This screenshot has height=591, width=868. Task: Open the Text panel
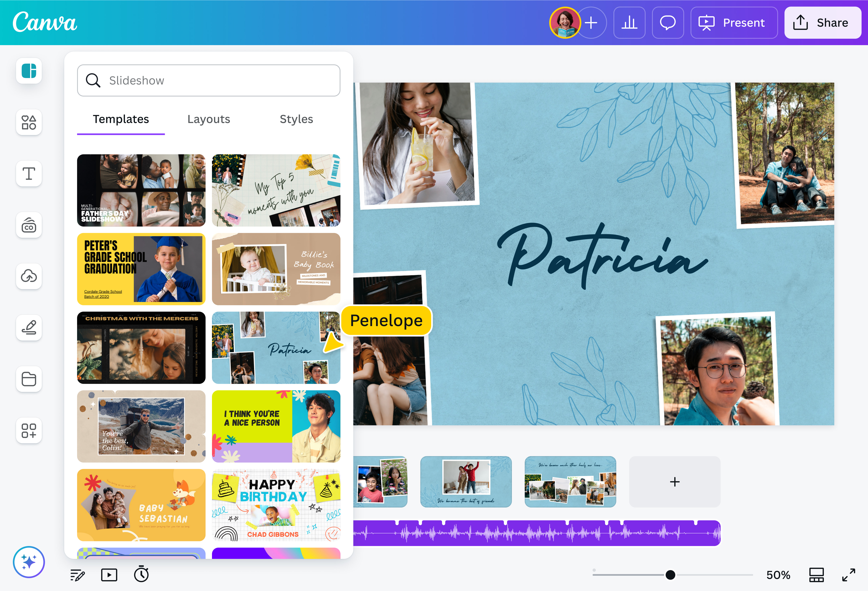pyautogui.click(x=29, y=174)
